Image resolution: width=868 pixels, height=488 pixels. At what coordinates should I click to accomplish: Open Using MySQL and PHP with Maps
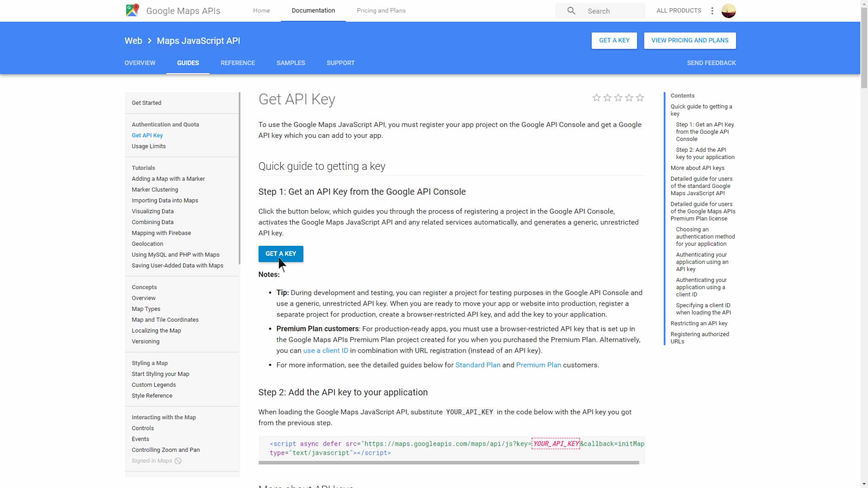pyautogui.click(x=175, y=255)
